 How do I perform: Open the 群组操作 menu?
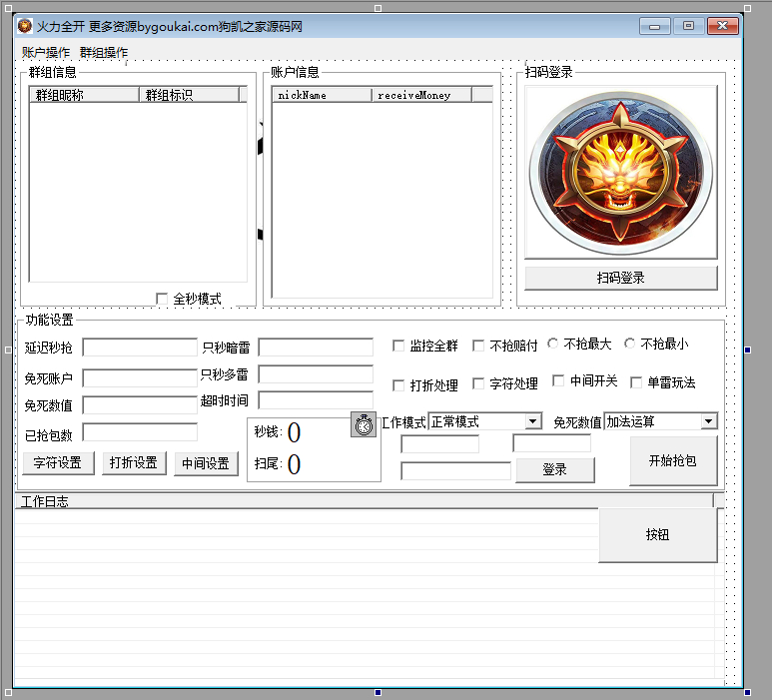point(104,52)
